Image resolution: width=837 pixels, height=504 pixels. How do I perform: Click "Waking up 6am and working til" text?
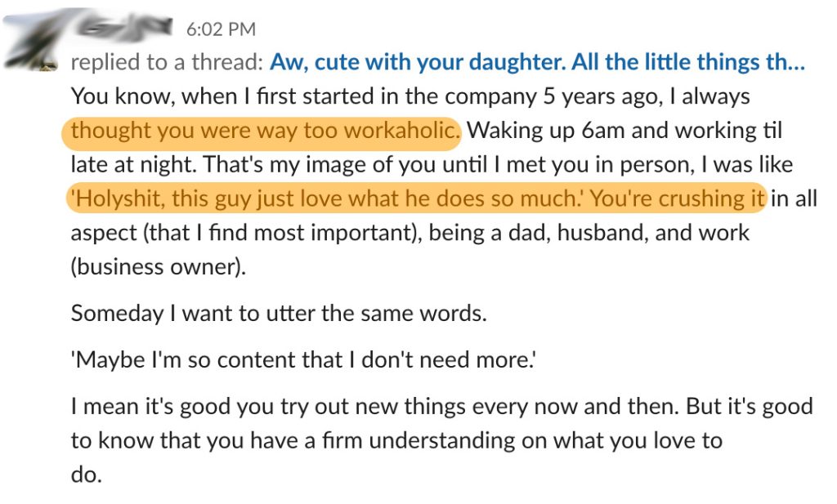[x=624, y=131]
